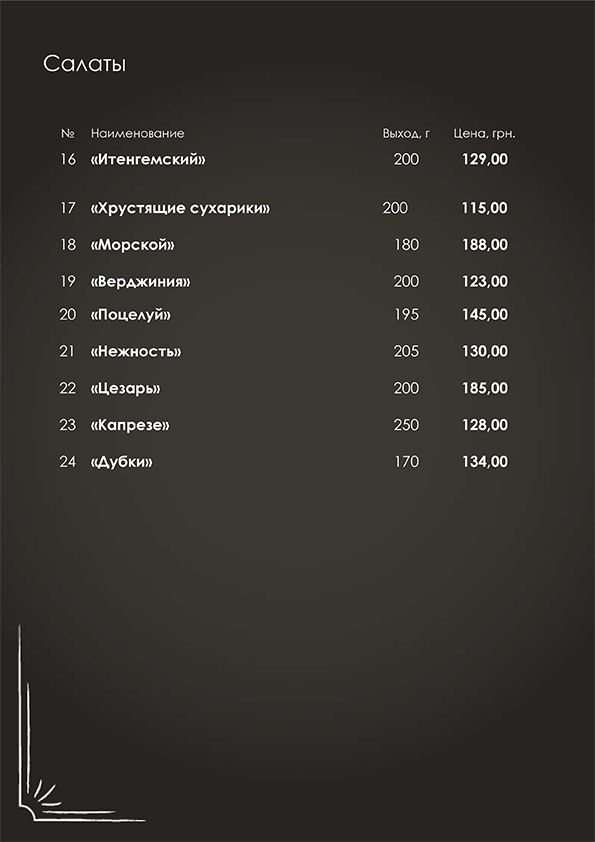This screenshot has height=842, width=595.
Task: Click the price 129,00
Action: (x=485, y=159)
